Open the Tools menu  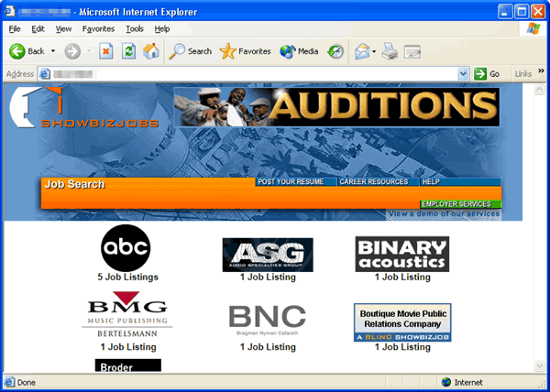tap(135, 29)
